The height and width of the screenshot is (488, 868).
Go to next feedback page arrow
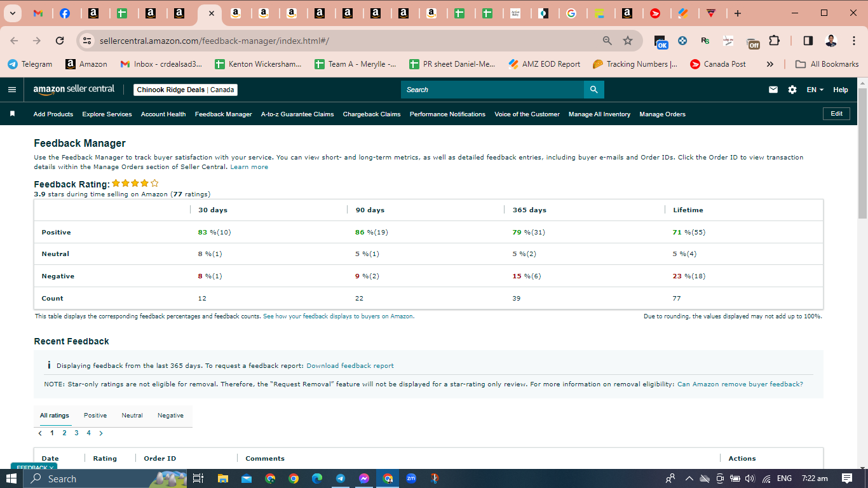(101, 433)
